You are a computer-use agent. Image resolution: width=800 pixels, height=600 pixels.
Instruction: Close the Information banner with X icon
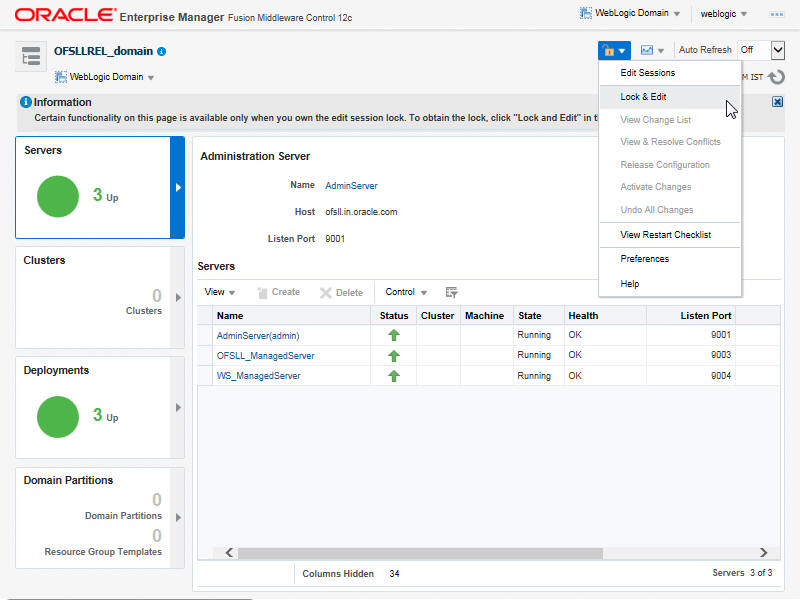pyautogui.click(x=777, y=102)
